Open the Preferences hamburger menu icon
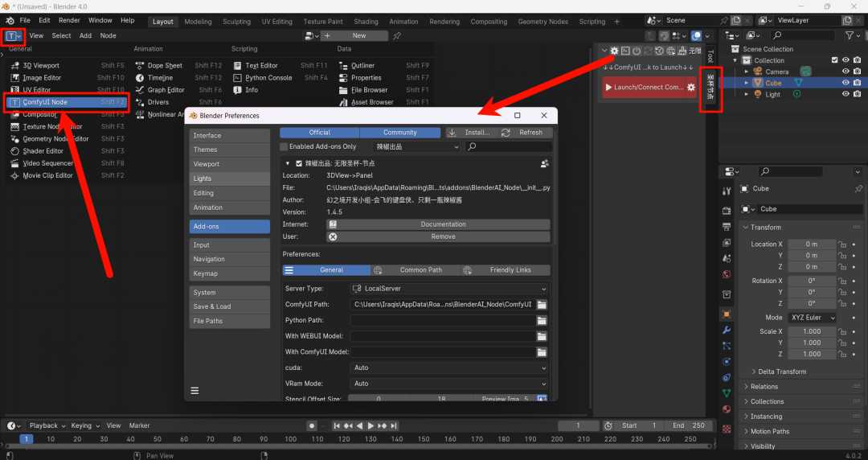 (x=194, y=391)
